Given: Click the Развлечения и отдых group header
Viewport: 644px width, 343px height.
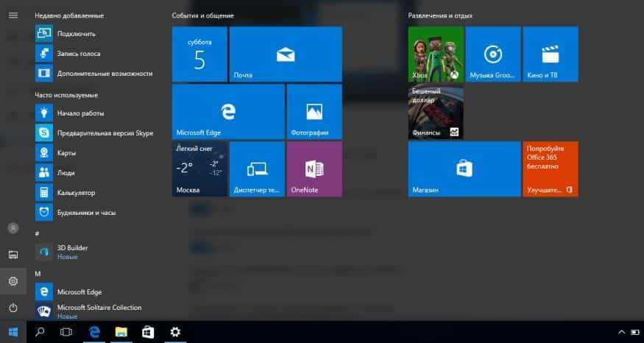Looking at the screenshot, I should coord(440,15).
